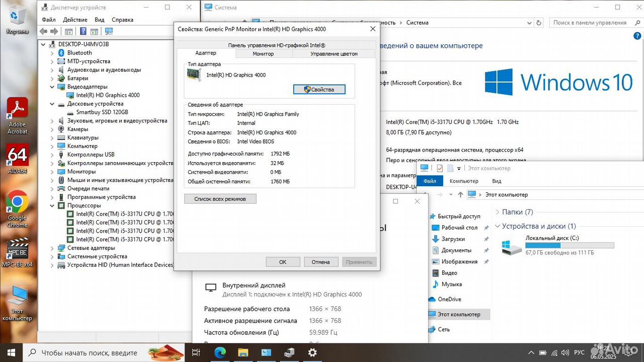Click the Local Disk (C:) usage bar
The width and height of the screenshot is (644, 362).
pos(570,245)
